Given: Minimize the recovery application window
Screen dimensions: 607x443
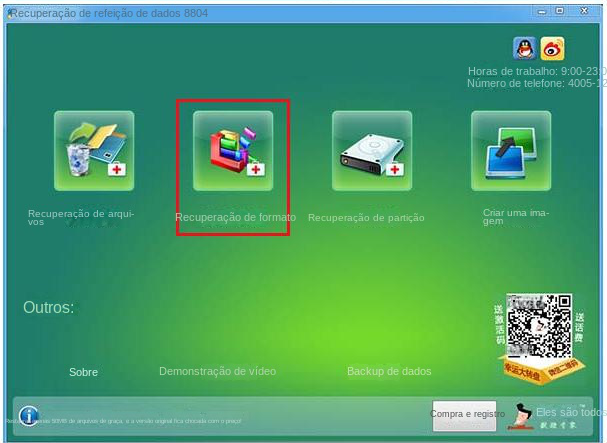Looking at the screenshot, I should 542,12.
